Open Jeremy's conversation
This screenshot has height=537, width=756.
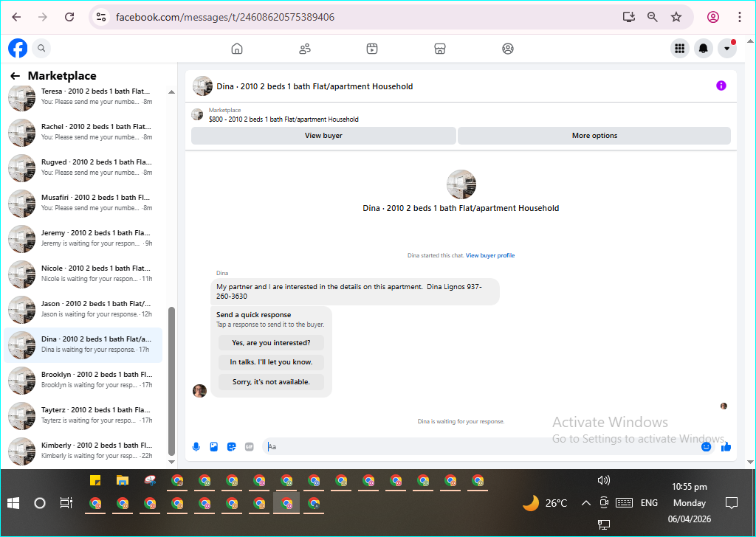tap(83, 238)
